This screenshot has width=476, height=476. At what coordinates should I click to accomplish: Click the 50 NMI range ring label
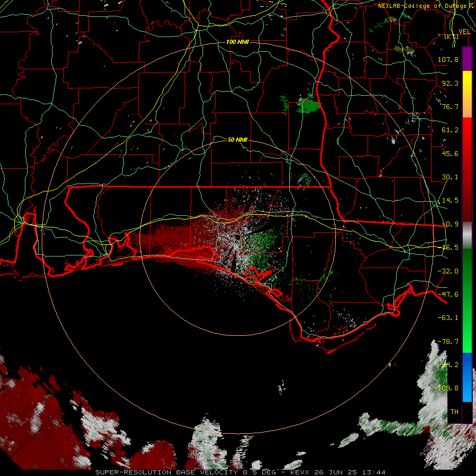tap(237, 140)
